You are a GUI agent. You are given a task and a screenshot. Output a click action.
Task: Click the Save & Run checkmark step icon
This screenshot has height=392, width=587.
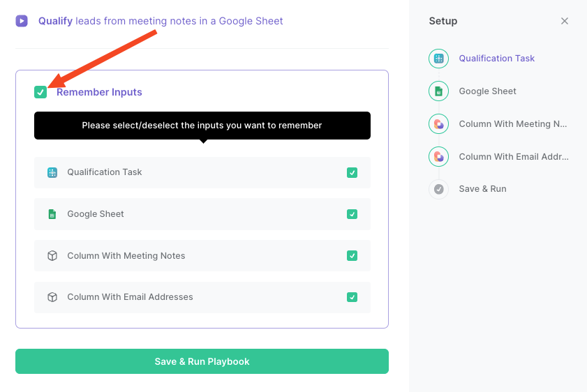click(x=439, y=189)
